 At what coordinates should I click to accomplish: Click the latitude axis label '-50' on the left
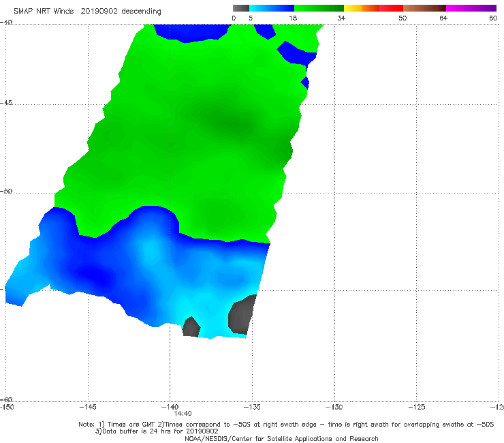point(6,191)
